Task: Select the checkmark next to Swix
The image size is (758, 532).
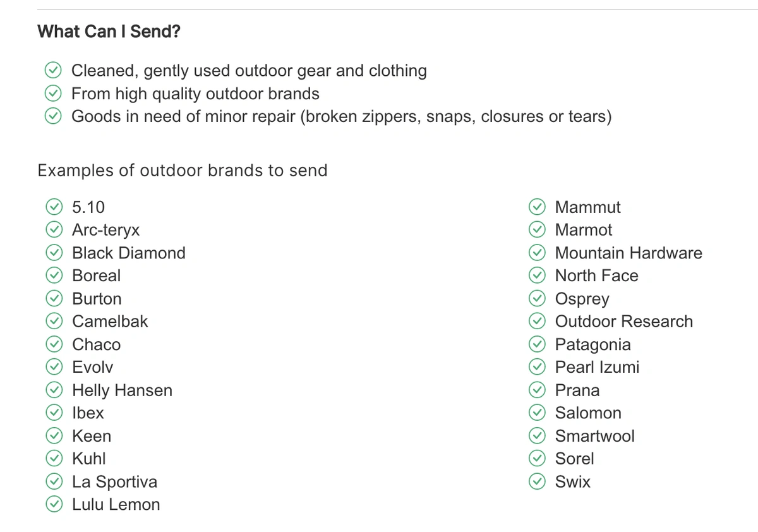Action: 538,481
